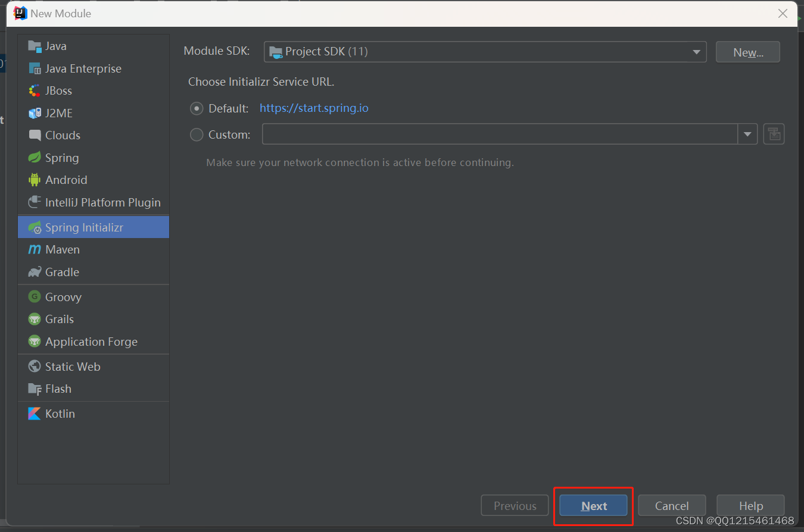
Task: Select IntelliJ Platform Plugin entry
Action: pyautogui.click(x=94, y=202)
